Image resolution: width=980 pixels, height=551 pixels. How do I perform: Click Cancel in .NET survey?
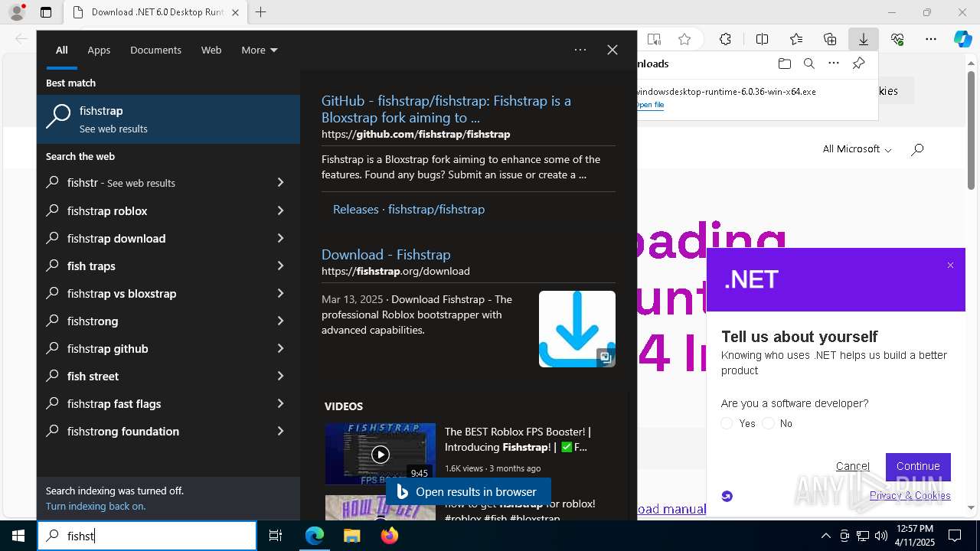853,466
